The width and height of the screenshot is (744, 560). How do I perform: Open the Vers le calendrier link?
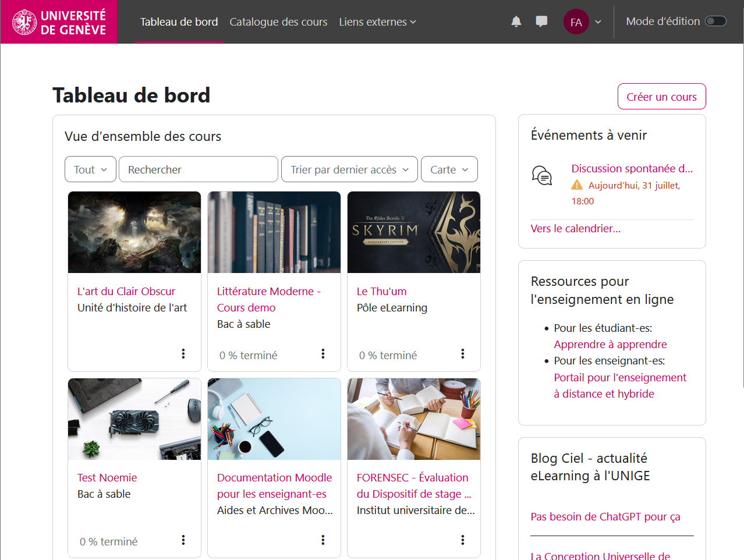(x=575, y=229)
